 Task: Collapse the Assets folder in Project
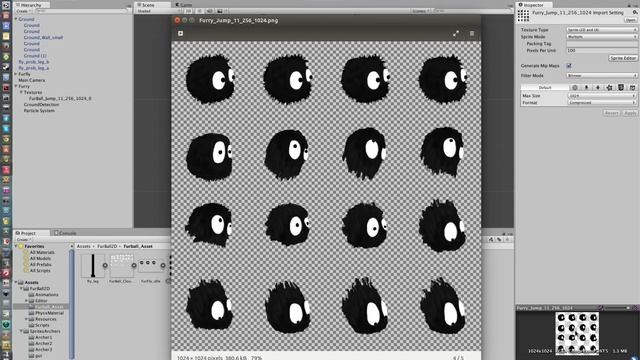16,282
